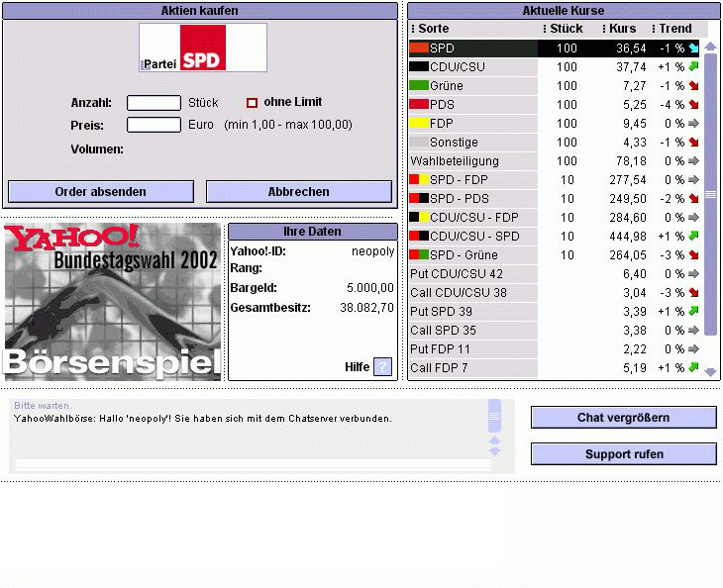
Task: Click red down trend arrow for Grüne
Action: pos(693,85)
